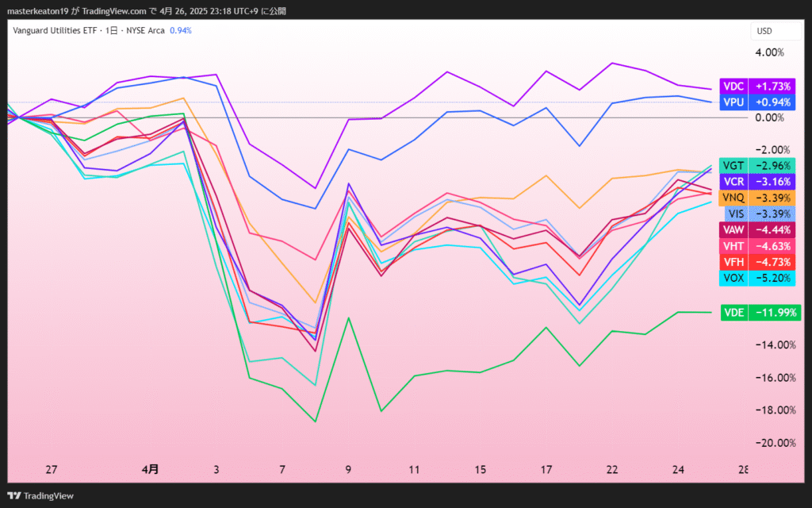The image size is (812, 508).
Task: Select the VPU +0.94% series label
Action: pyautogui.click(x=757, y=102)
